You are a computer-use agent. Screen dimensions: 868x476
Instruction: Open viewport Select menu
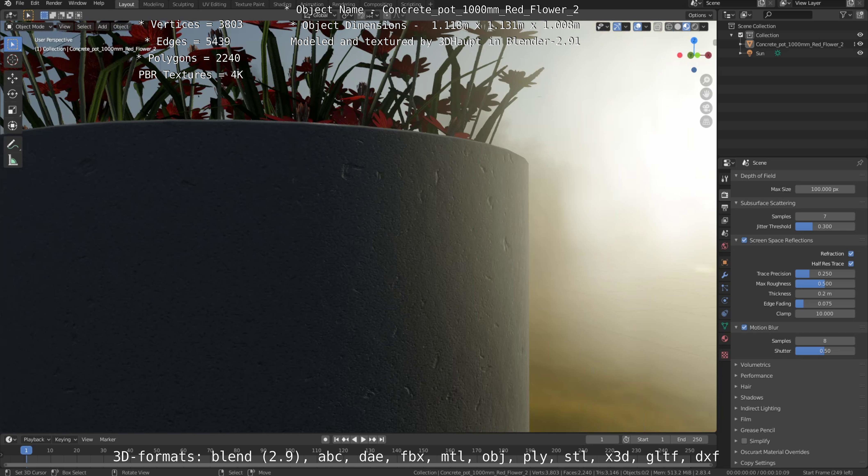click(84, 27)
